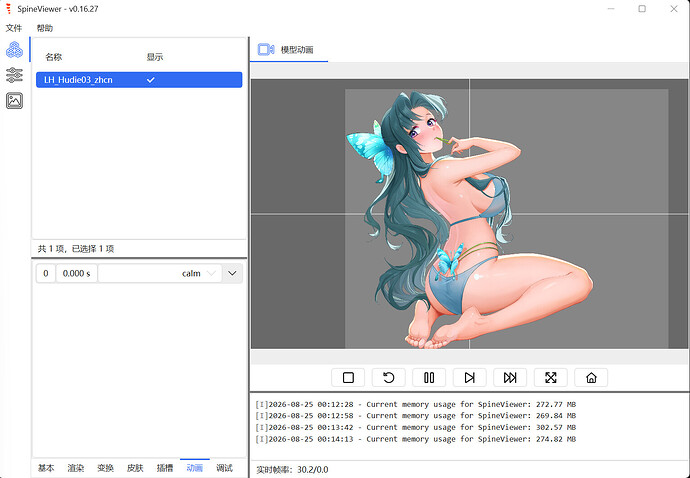
Task: Click the fast-forward button
Action: (510, 378)
